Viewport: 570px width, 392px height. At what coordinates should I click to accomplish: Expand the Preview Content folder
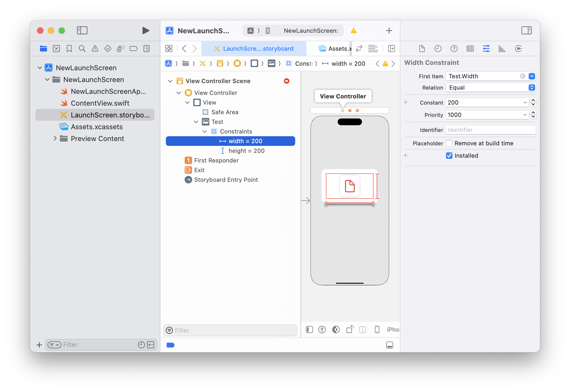(55, 138)
